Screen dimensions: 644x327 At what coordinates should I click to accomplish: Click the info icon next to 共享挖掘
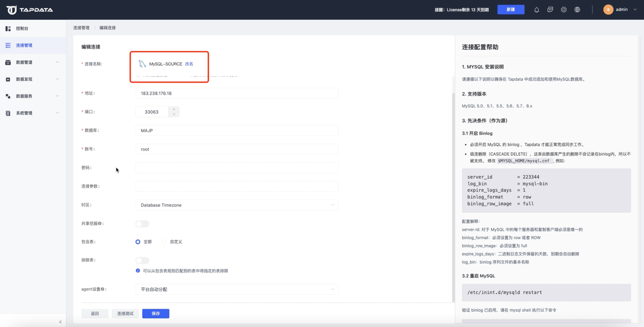(100, 223)
